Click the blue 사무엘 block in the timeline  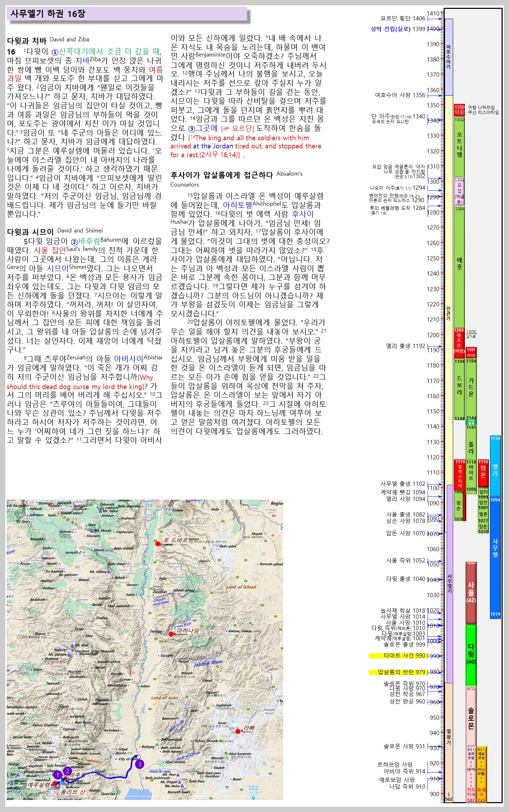pyautogui.click(x=495, y=558)
